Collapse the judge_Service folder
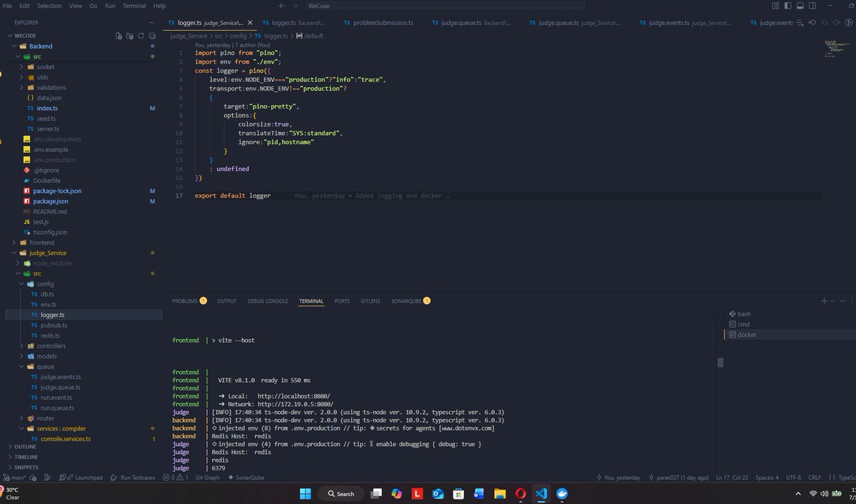856x504 pixels. click(x=84, y=253)
